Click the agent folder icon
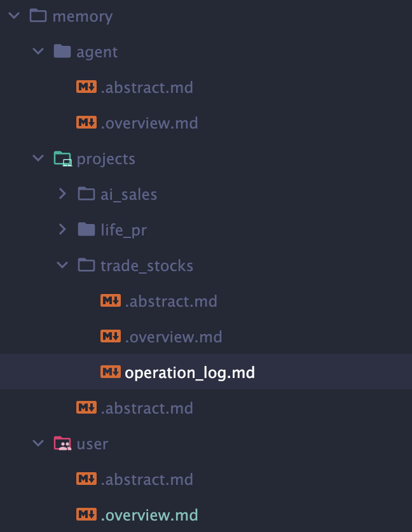The image size is (412, 532). coord(62,52)
